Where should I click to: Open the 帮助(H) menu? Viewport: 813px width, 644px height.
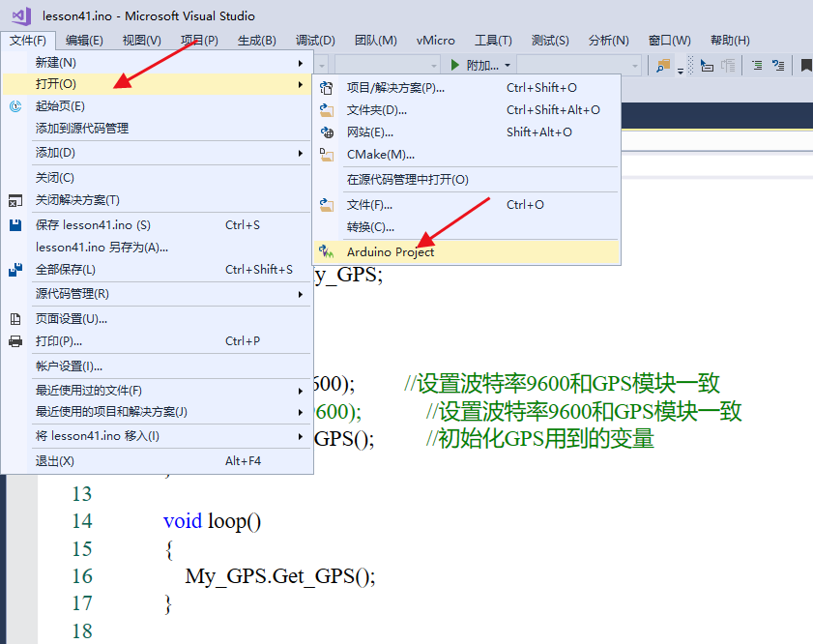[730, 41]
